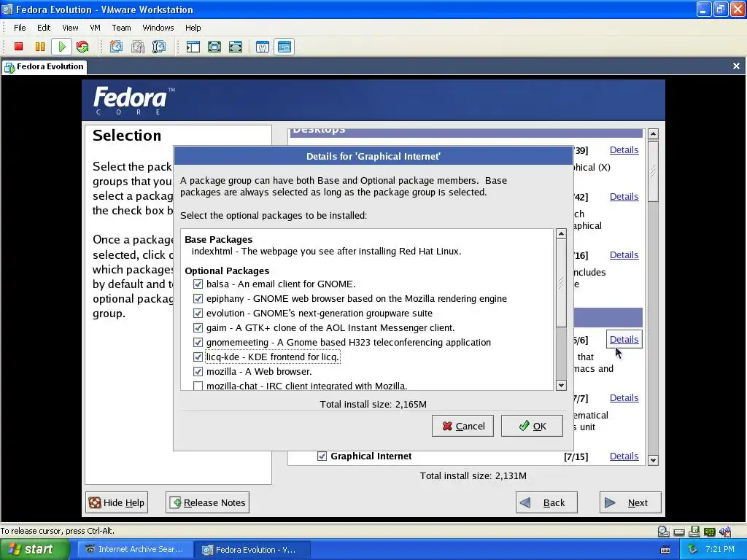Screen dimensions: 747x560
Task: Click the console view icon at toolbar end
Action: tap(284, 46)
